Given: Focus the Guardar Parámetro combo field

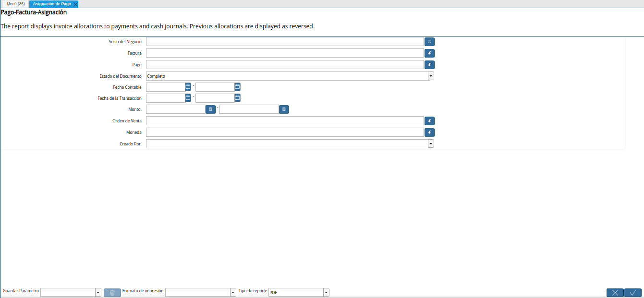Looking at the screenshot, I should click(68, 292).
